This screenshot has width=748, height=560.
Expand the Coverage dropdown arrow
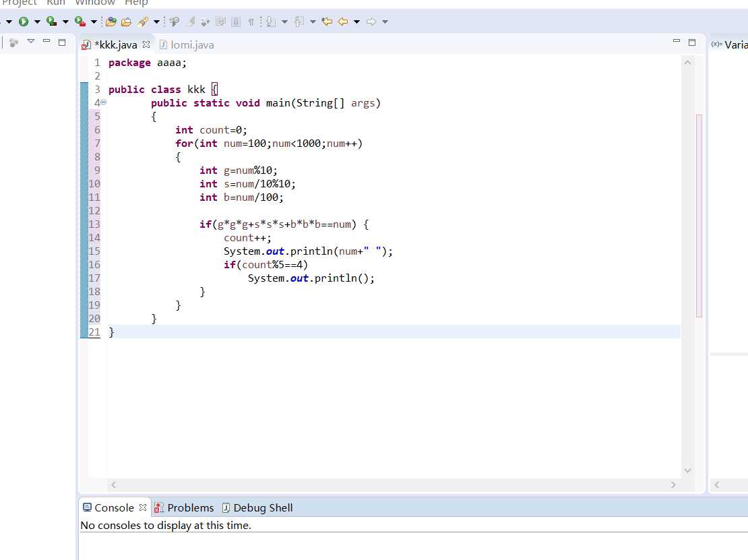pyautogui.click(x=65, y=22)
